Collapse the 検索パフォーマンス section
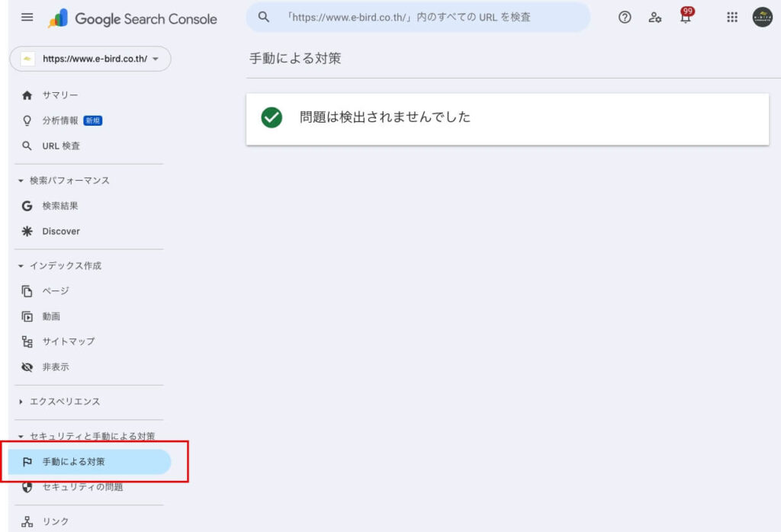 pos(64,181)
